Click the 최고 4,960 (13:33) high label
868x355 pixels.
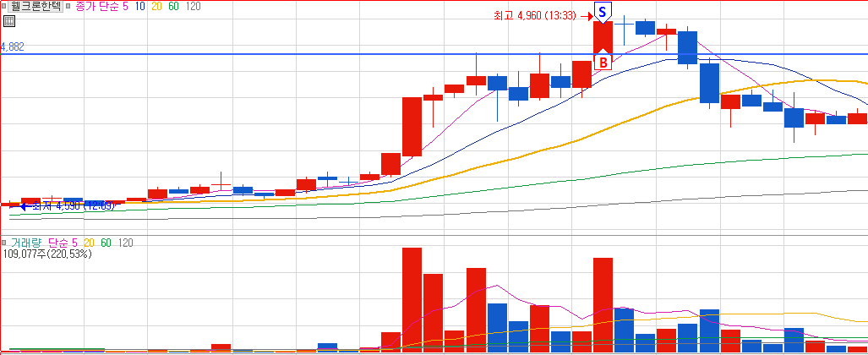(537, 16)
